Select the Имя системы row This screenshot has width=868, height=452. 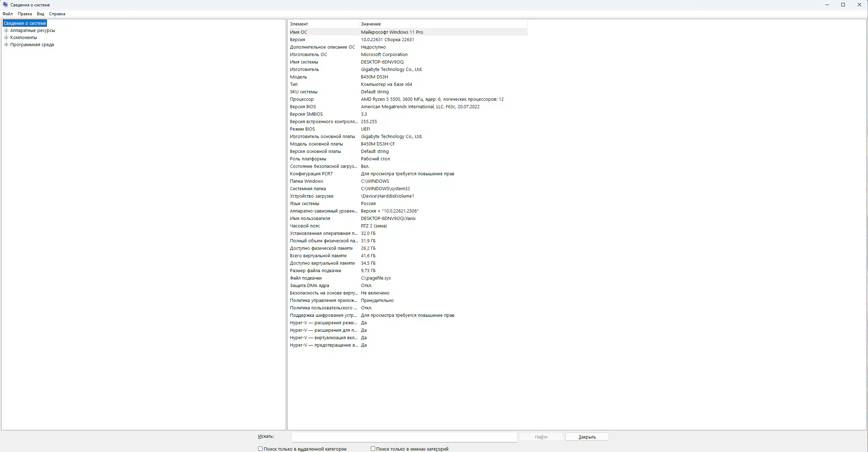(408, 62)
